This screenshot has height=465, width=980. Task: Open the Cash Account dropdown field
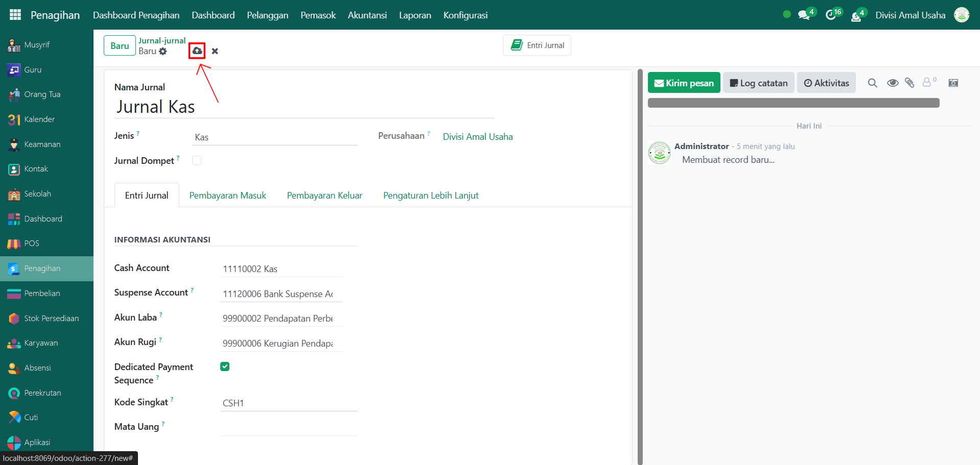point(281,269)
